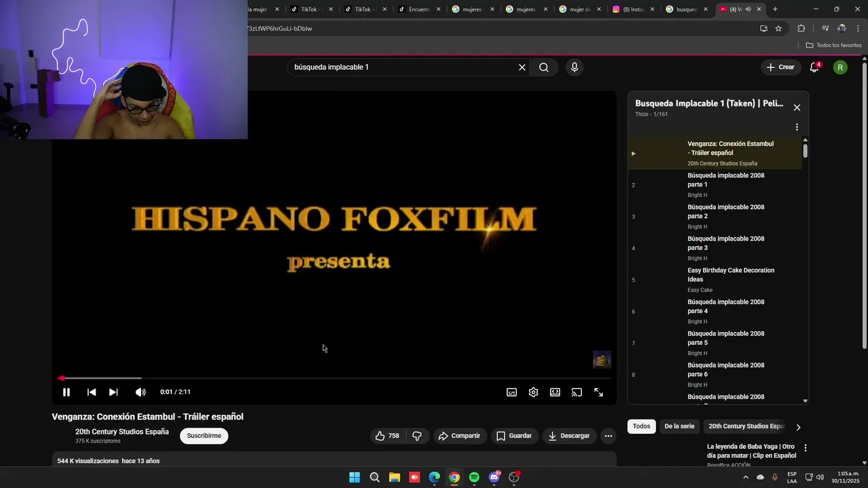The height and width of the screenshot is (488, 868).
Task: Seek on the red video progress bar
Action: 334,378
